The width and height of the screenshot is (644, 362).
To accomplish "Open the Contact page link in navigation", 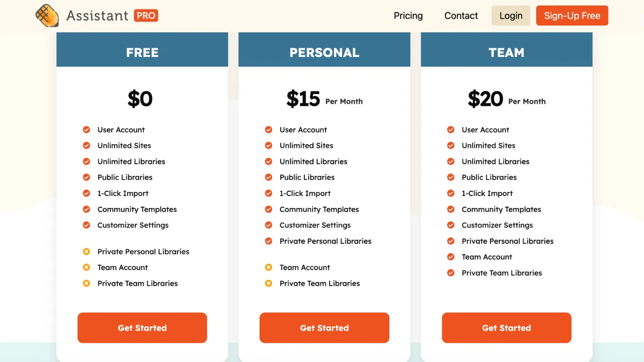I will click(461, 16).
